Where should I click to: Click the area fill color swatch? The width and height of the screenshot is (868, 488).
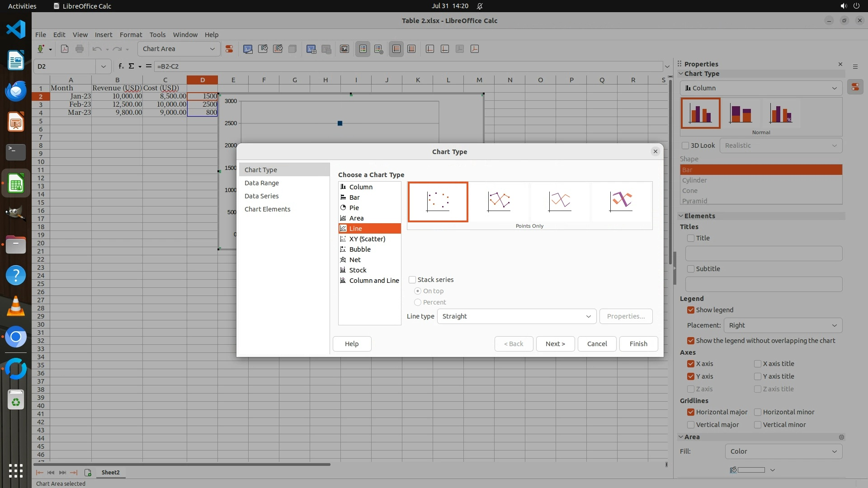[x=750, y=470]
